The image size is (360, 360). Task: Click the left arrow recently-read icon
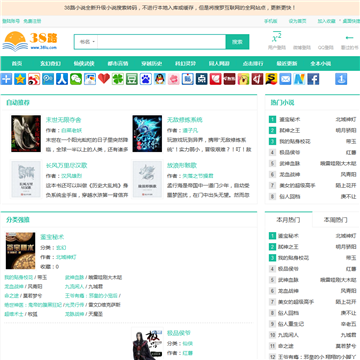click(x=349, y=37)
